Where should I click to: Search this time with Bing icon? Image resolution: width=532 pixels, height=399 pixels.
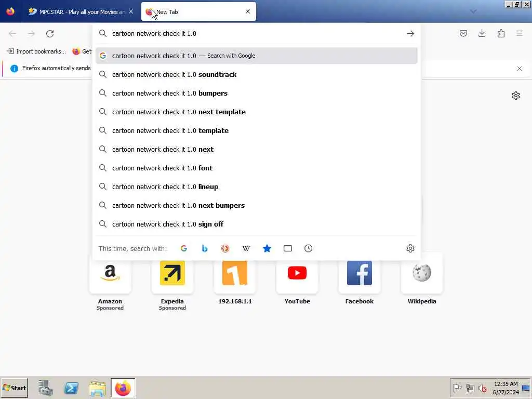coord(205,248)
